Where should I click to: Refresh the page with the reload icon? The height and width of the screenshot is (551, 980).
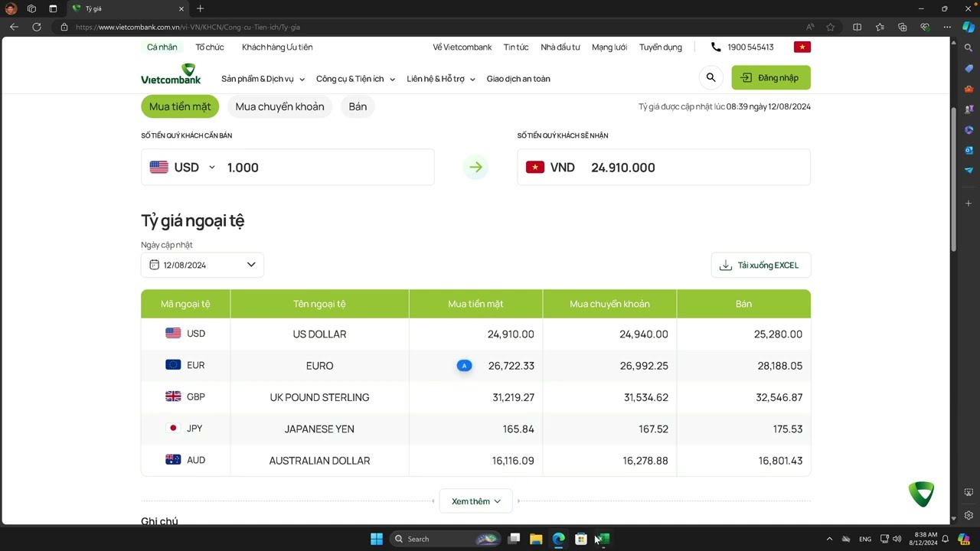point(36,27)
